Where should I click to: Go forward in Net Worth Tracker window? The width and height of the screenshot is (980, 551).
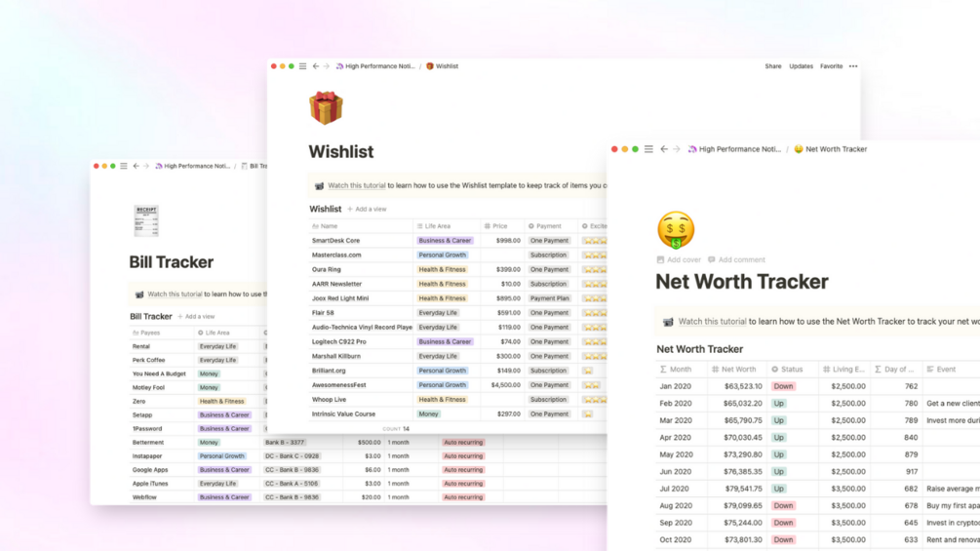point(677,149)
